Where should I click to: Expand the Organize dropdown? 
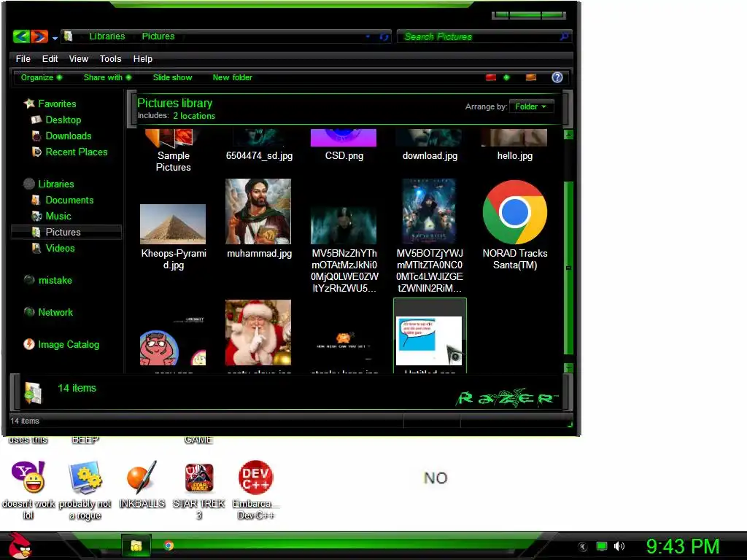click(x=42, y=77)
